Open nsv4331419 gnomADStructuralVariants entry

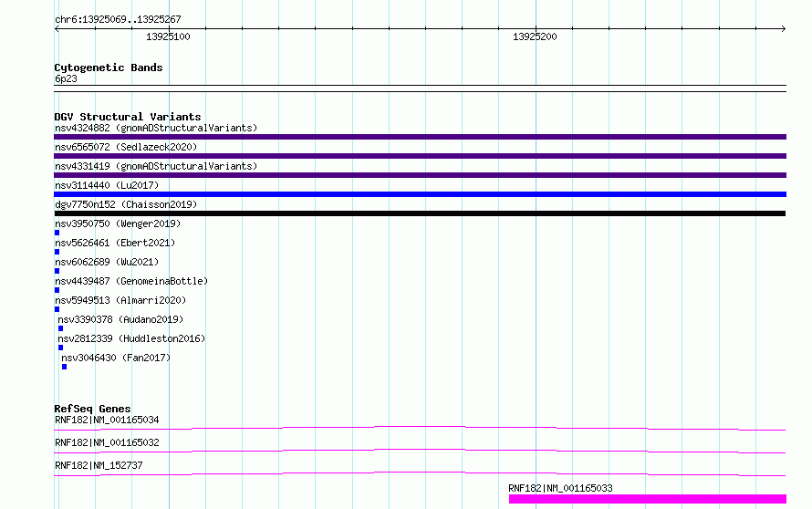(x=156, y=166)
